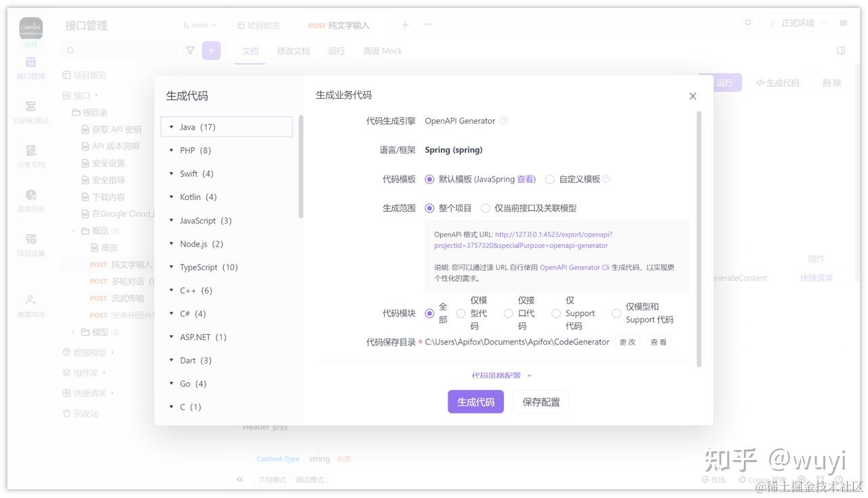The height and width of the screenshot is (498, 868).
Task: Open the hamburger menu at top right
Action: click(844, 23)
